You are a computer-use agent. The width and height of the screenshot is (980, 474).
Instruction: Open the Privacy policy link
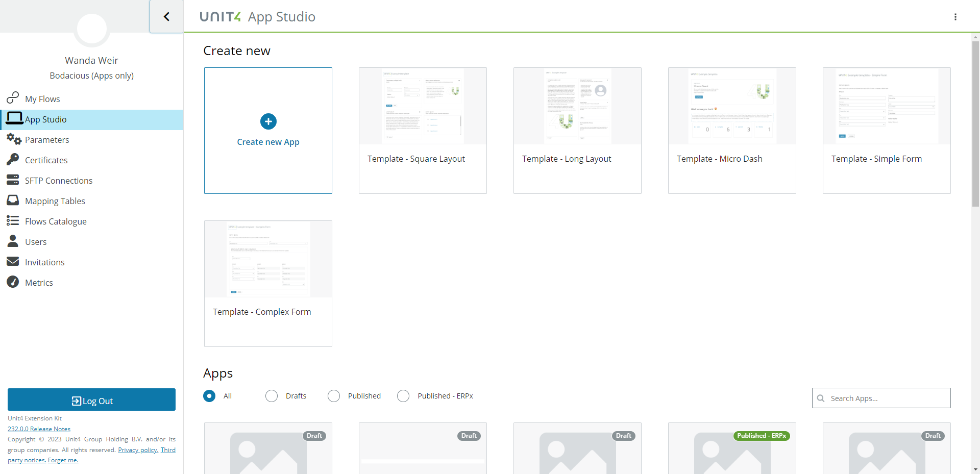(x=138, y=450)
